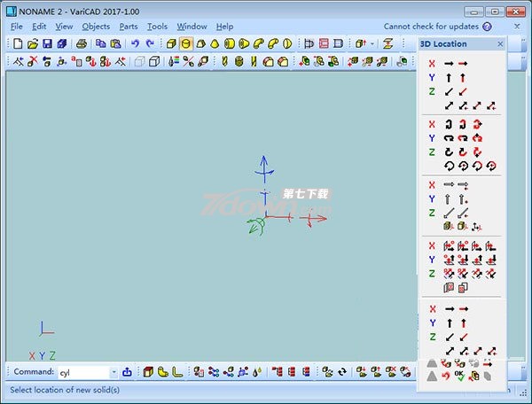Click the wireframe cube view icon
This screenshot has width=532, height=404.
pos(154,61)
